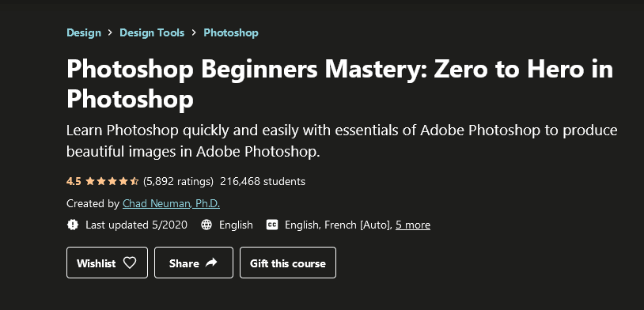Open the 5,892 ratings count
644x310 pixels.
click(x=178, y=181)
